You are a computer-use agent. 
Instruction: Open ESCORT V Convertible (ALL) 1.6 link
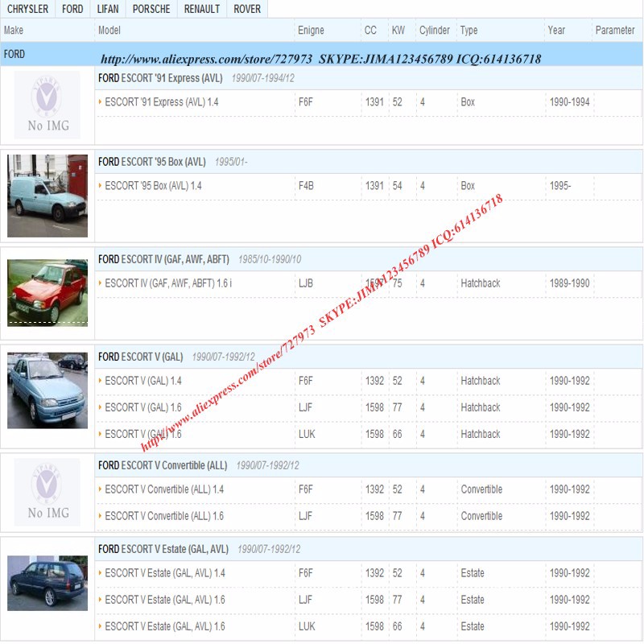tap(164, 516)
